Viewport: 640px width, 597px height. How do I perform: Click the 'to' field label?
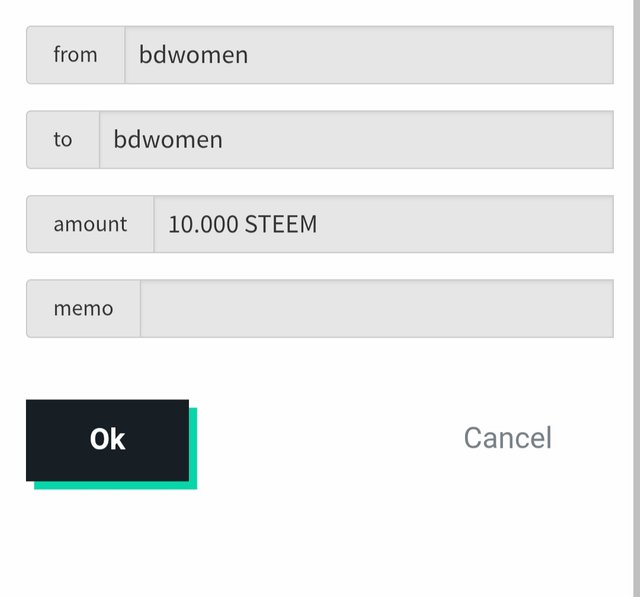pyautogui.click(x=63, y=140)
